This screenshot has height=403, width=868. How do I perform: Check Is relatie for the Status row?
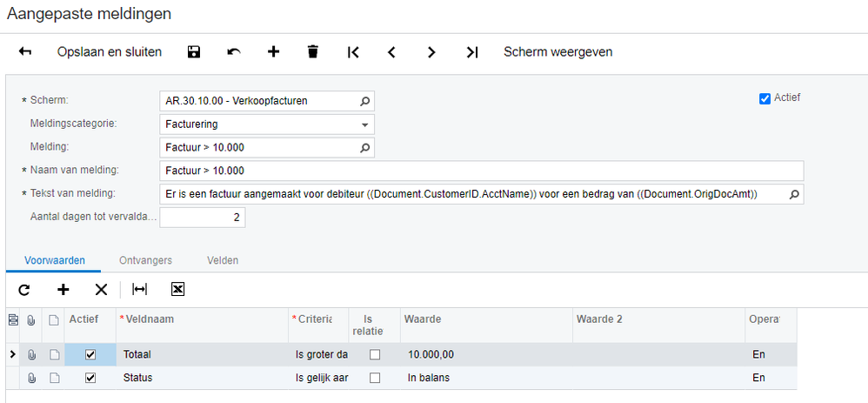coord(375,378)
